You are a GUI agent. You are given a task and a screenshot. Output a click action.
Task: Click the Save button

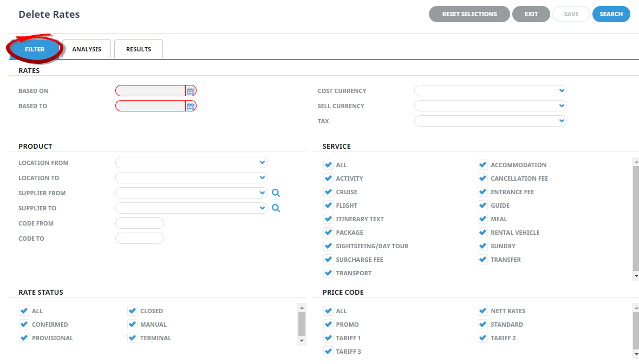(x=571, y=14)
